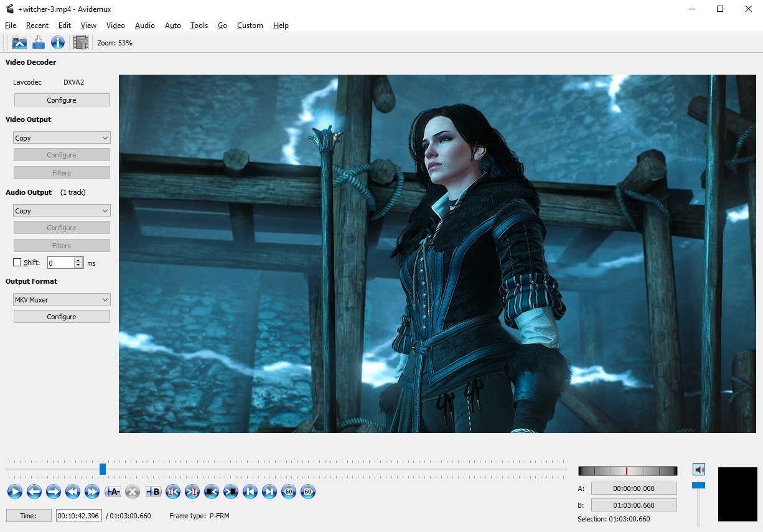The width and height of the screenshot is (763, 532).
Task: Open the Audio menu
Action: 145,26
